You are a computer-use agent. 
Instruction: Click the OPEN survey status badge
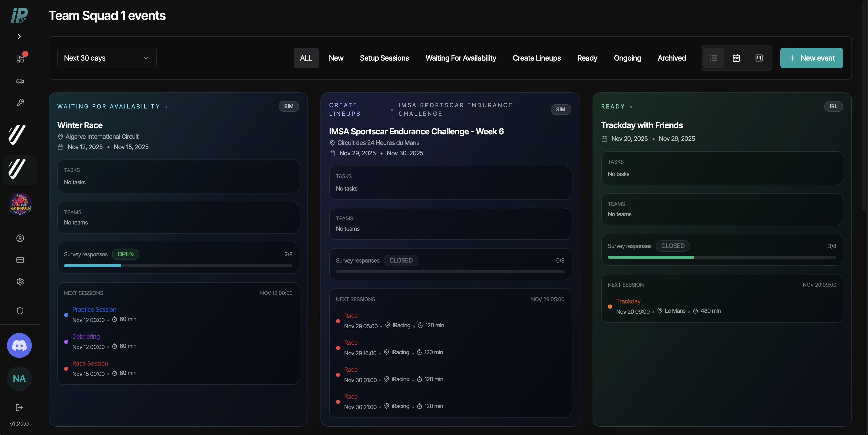click(125, 254)
